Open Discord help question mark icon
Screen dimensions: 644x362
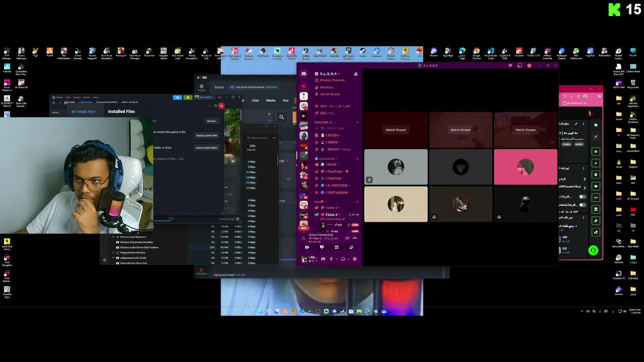click(529, 65)
